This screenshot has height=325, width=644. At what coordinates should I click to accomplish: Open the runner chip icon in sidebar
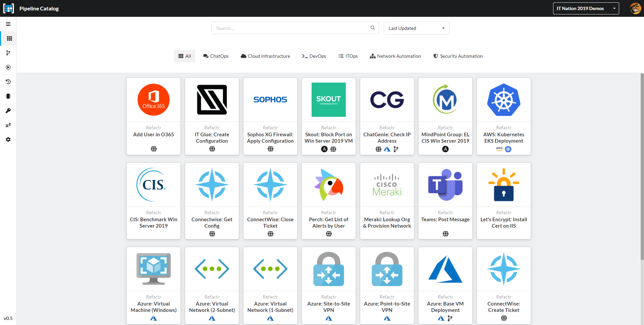tap(8, 96)
